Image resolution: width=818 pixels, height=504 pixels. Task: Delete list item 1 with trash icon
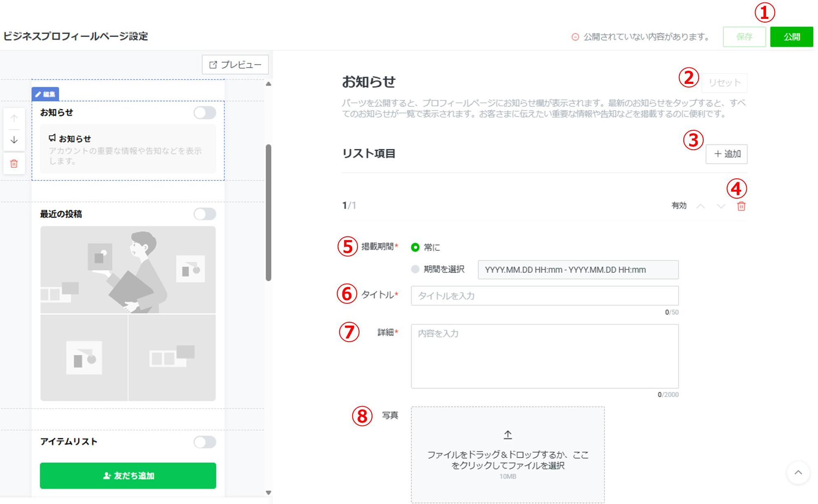pyautogui.click(x=741, y=206)
